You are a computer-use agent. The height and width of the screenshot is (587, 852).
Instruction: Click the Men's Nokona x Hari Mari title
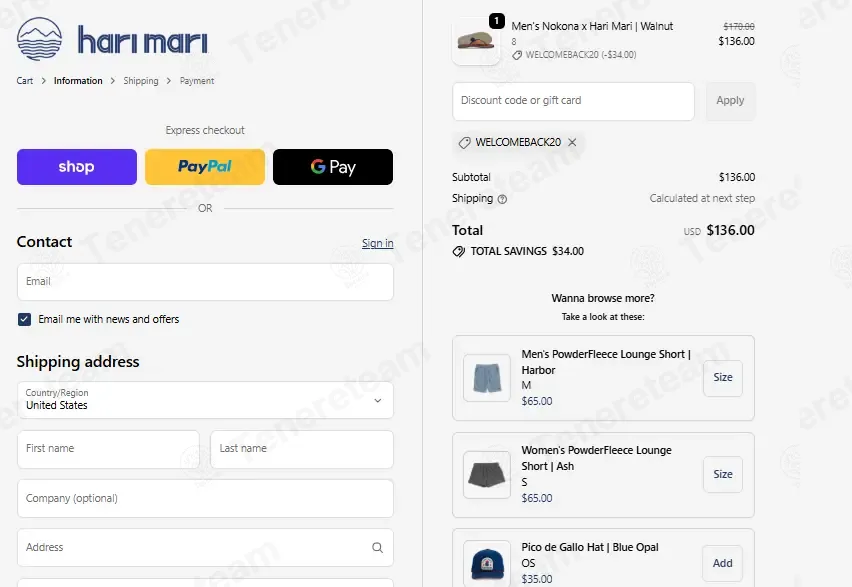coord(592,26)
